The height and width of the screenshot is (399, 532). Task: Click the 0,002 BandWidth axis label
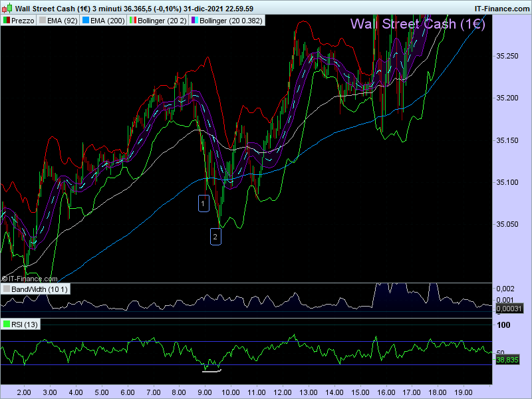[x=505, y=289]
